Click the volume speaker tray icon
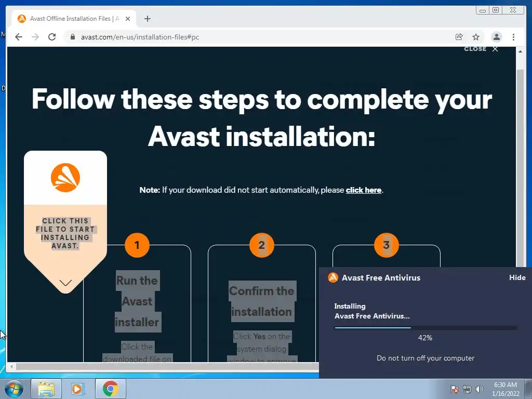The height and width of the screenshot is (399, 532). 479,389
